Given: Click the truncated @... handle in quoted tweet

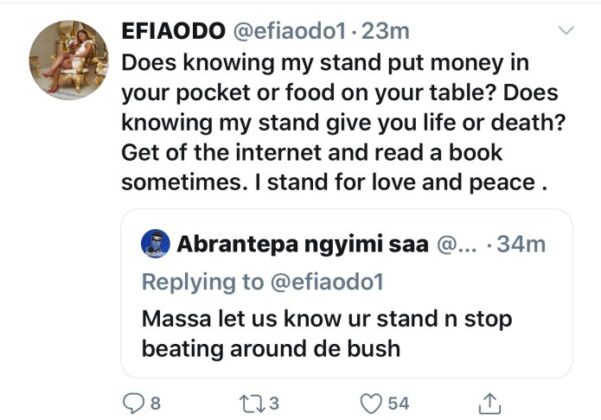Looking at the screenshot, I should (458, 243).
